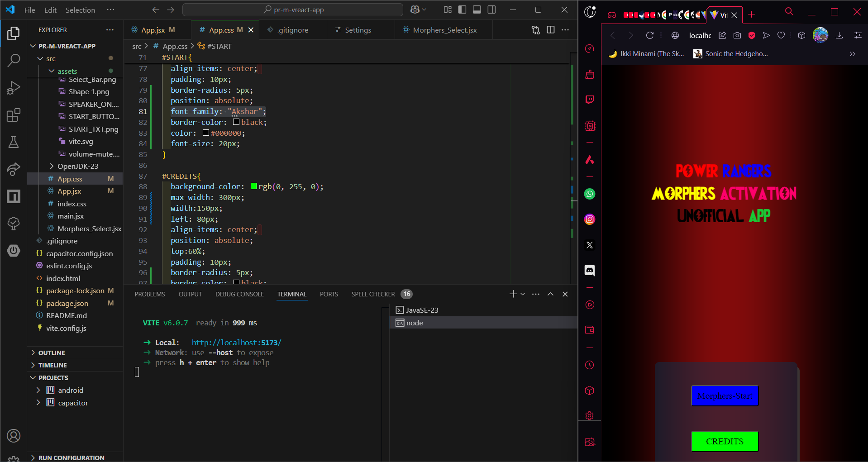Click the Copilot icon in title bar

[415, 10]
